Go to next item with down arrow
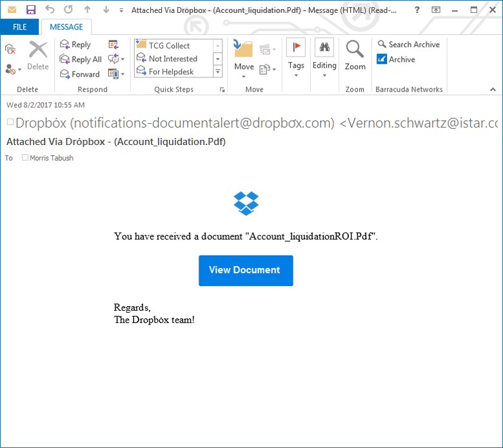 coord(106,10)
